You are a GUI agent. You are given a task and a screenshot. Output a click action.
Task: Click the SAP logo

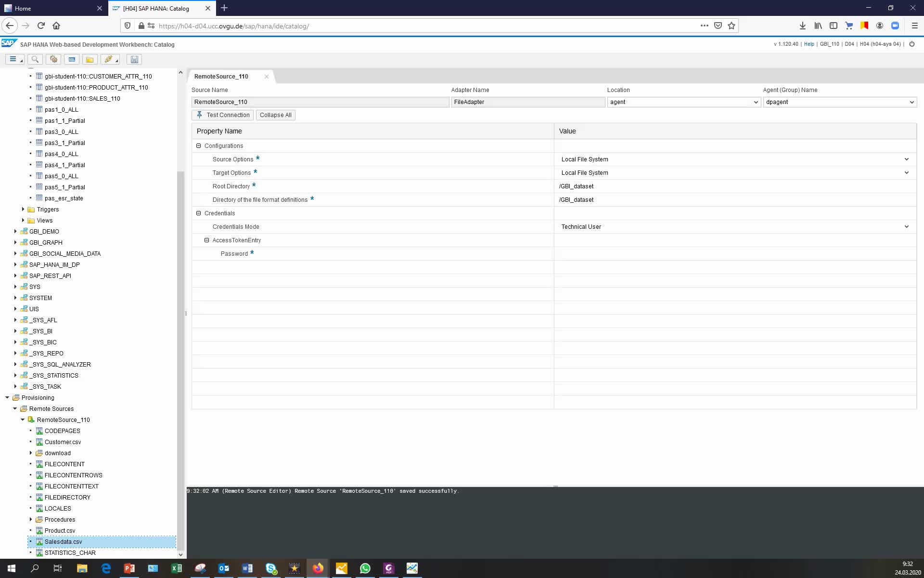pos(9,43)
